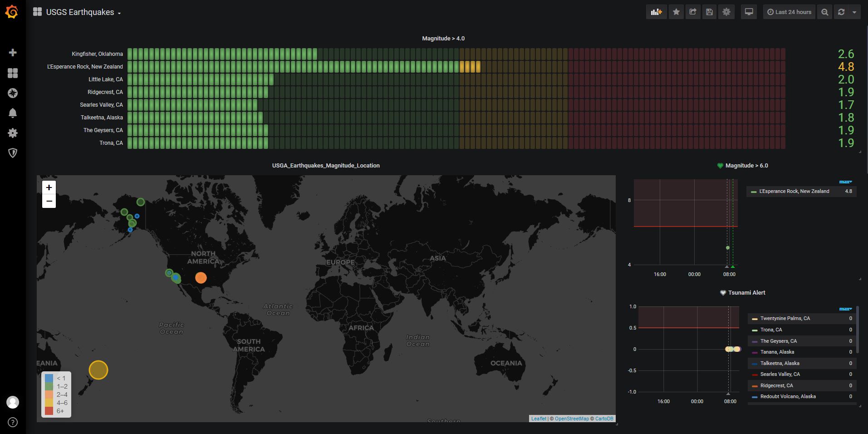Sort Tsunami Alert legend by max
Image resolution: width=868 pixels, height=434 pixels.
click(x=845, y=309)
